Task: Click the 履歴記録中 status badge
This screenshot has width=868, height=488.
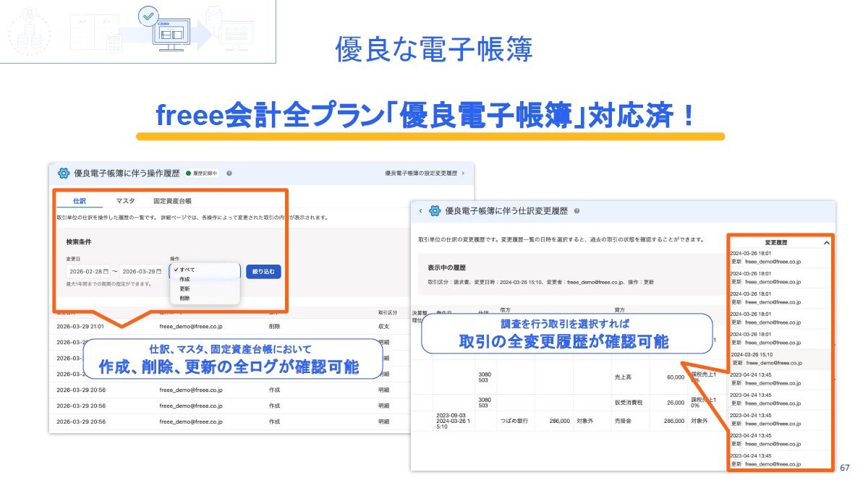Action: coord(203,174)
